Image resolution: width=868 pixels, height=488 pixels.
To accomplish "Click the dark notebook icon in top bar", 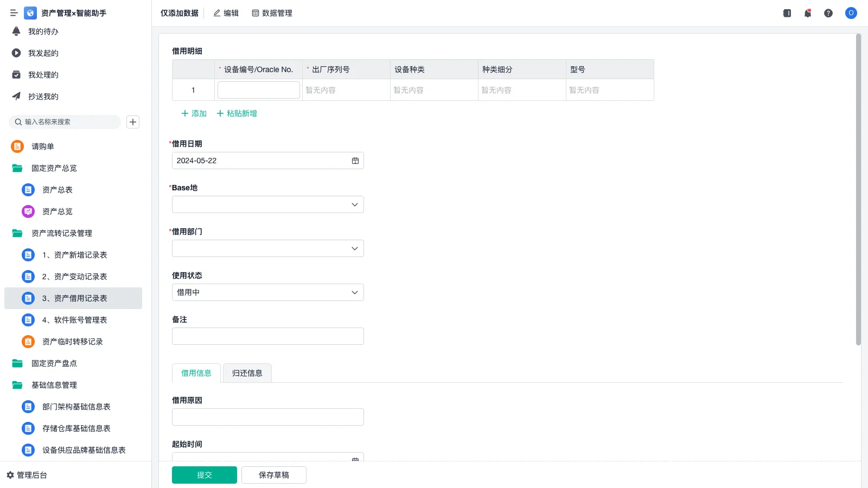I will point(787,13).
